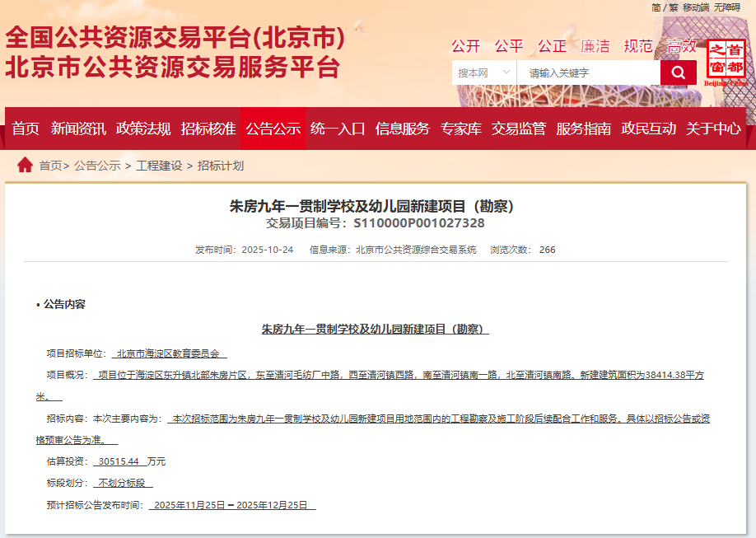Open the 新闻资讯 navigation menu
This screenshot has height=538, width=756.
[x=78, y=129]
